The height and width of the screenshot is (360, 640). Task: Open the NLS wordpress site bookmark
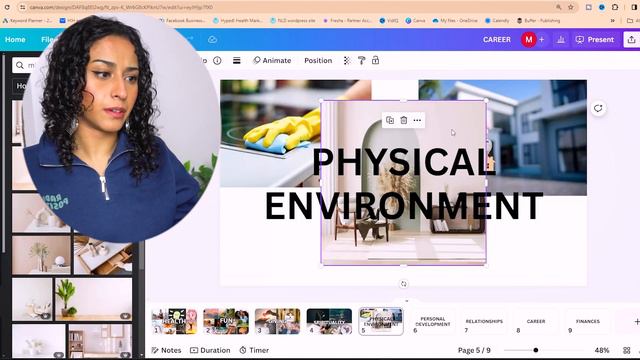(x=293, y=20)
